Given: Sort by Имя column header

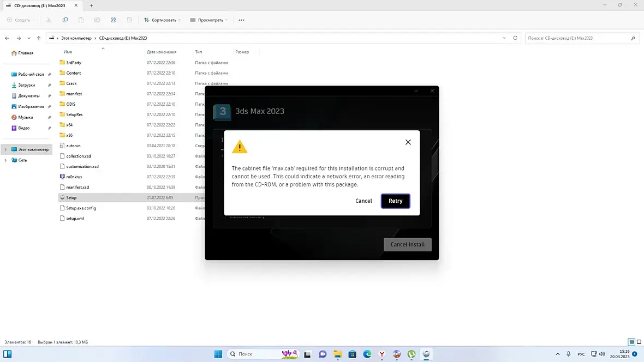Looking at the screenshot, I should click(x=68, y=52).
